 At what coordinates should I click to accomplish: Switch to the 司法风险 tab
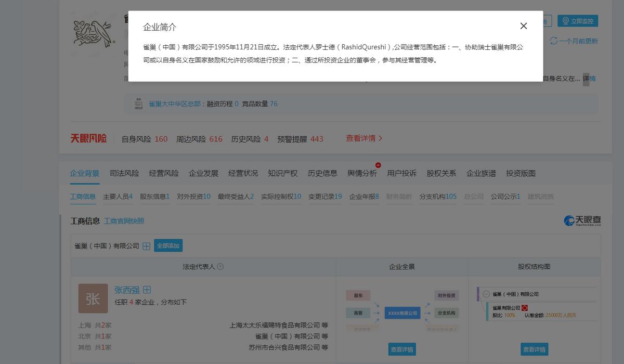(x=124, y=173)
